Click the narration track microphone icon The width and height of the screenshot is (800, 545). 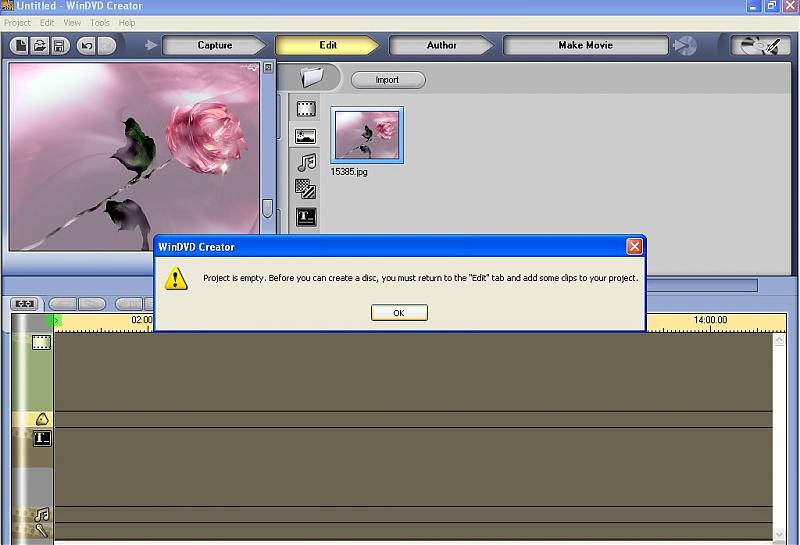click(41, 531)
